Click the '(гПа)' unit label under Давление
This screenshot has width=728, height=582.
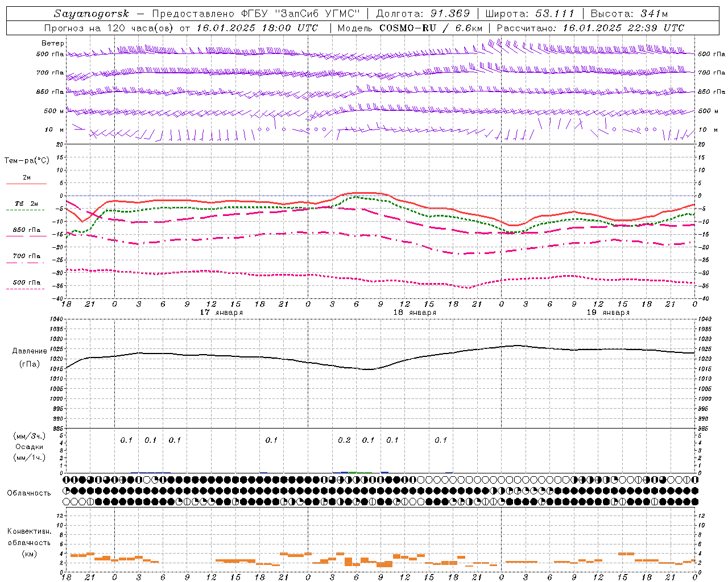[x=30, y=364]
